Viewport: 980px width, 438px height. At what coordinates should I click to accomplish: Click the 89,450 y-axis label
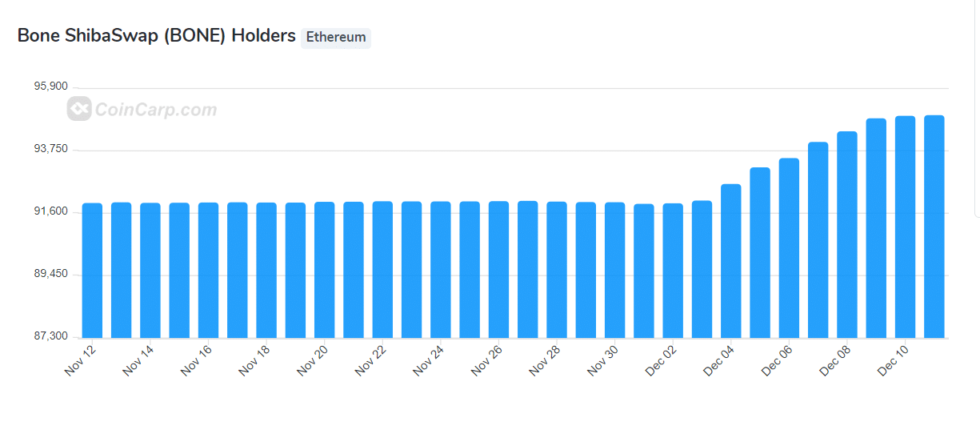[x=50, y=274]
